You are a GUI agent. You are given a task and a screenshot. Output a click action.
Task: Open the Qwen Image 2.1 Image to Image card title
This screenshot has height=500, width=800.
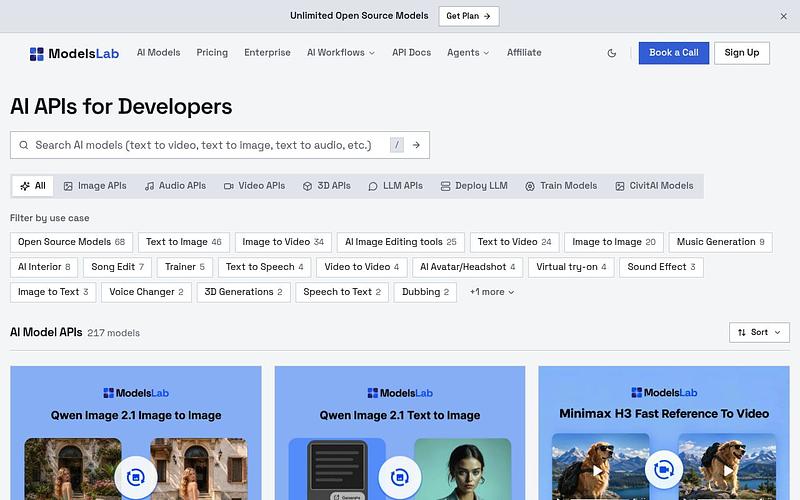click(x=136, y=415)
